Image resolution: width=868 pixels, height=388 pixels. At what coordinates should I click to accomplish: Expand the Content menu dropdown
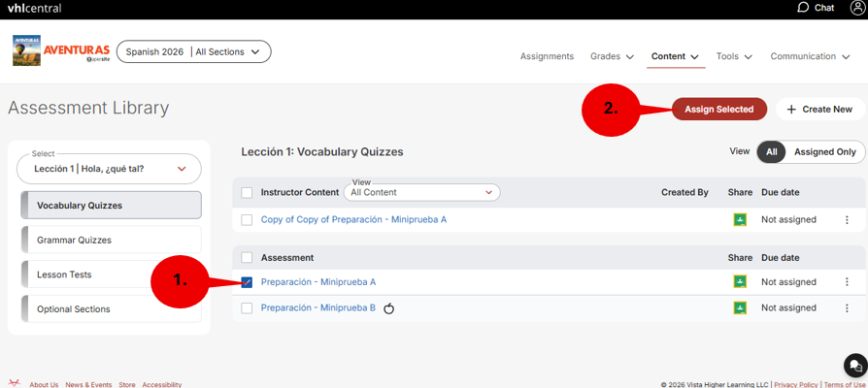coord(675,56)
